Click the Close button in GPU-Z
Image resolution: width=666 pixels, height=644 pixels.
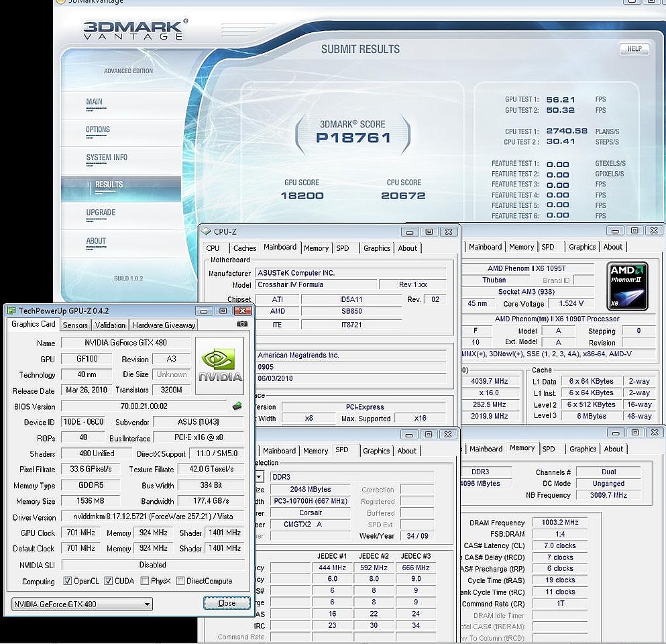coord(227,603)
